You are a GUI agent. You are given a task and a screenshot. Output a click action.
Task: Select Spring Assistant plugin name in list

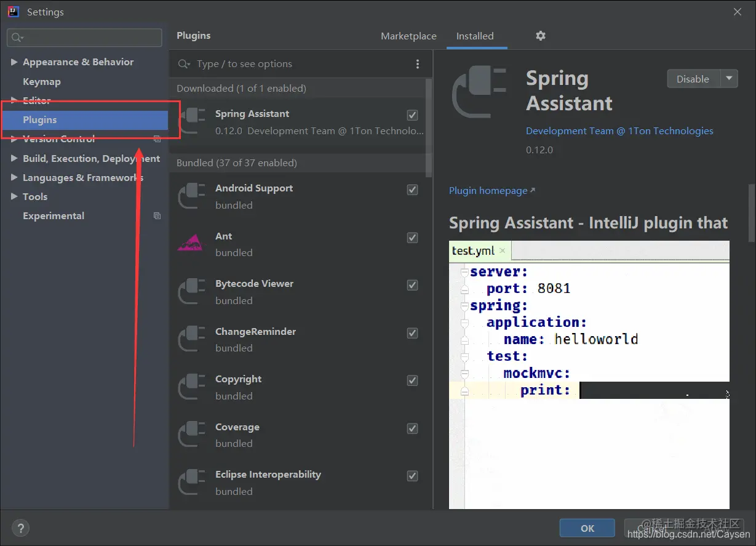click(x=252, y=114)
